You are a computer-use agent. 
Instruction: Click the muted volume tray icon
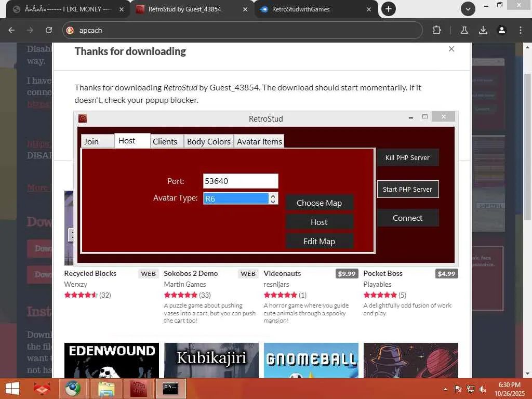click(x=483, y=389)
